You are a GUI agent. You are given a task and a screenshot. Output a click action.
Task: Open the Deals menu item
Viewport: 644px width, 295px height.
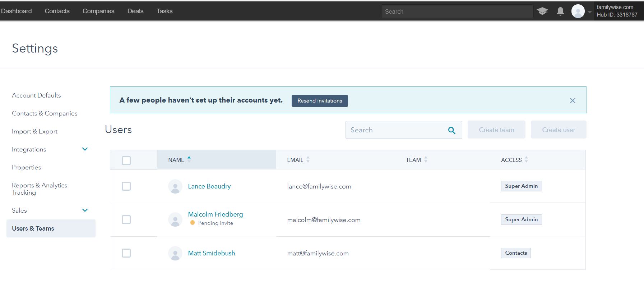(x=135, y=11)
